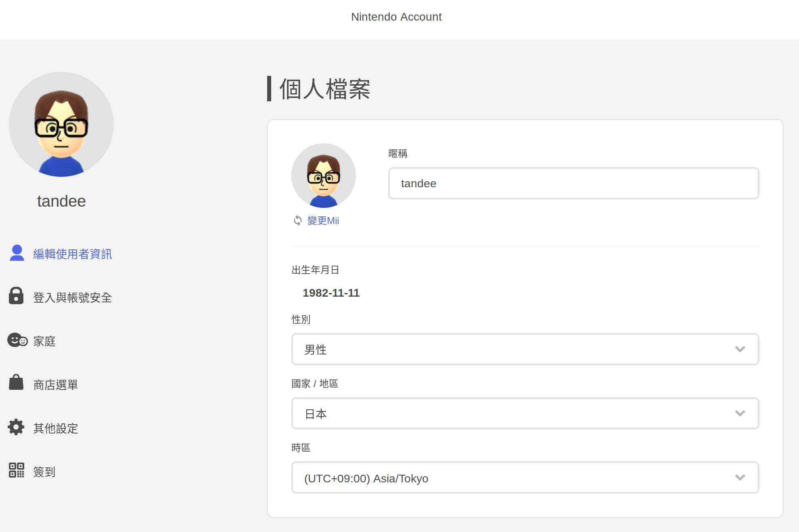Image resolution: width=799 pixels, height=532 pixels.
Task: Open the 時區 dropdown showing Asia/Tokyo
Action: (x=525, y=478)
